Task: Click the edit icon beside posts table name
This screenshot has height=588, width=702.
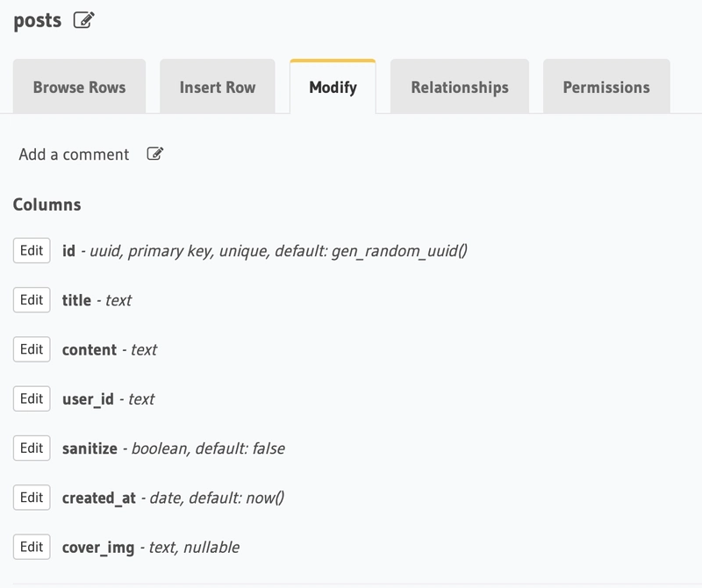Action: (x=84, y=20)
